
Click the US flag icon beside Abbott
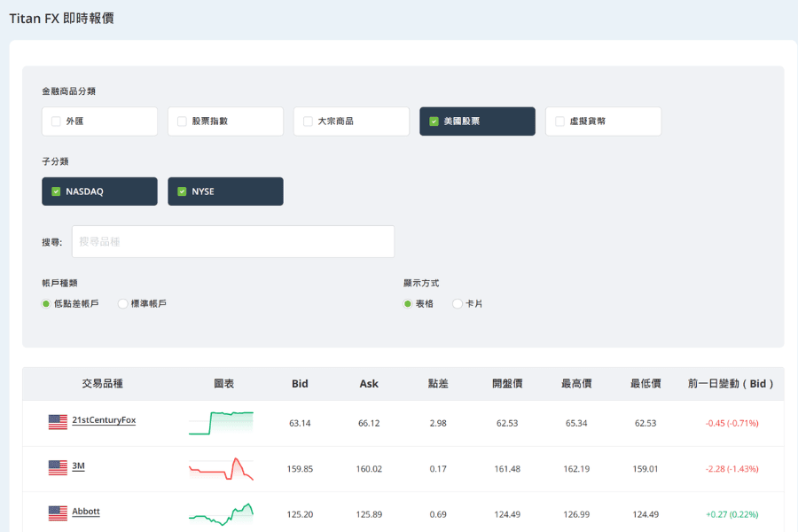(x=58, y=513)
